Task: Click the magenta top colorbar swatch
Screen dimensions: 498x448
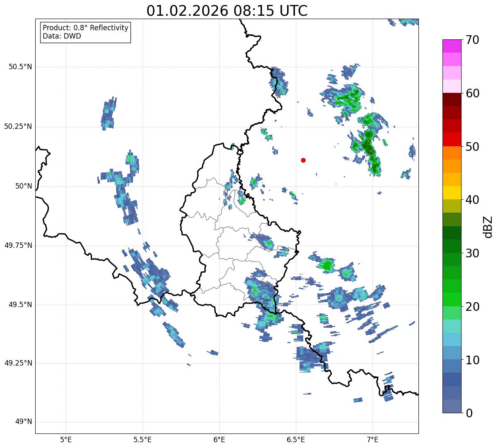Action: tap(452, 46)
